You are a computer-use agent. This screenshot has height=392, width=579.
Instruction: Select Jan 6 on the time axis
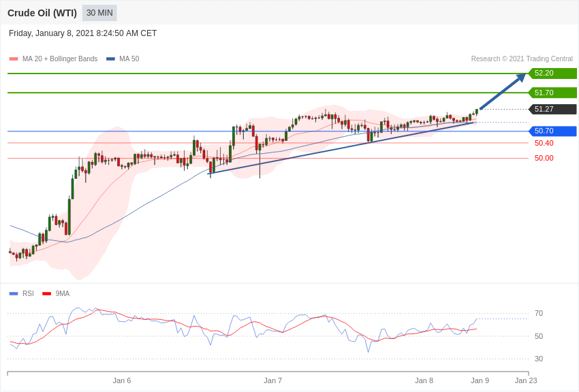pyautogui.click(x=122, y=380)
